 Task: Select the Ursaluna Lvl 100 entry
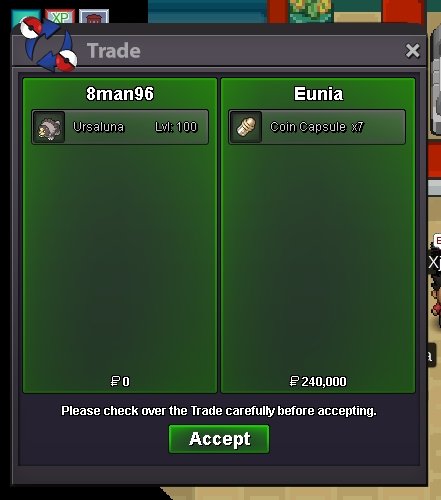[x=120, y=127]
